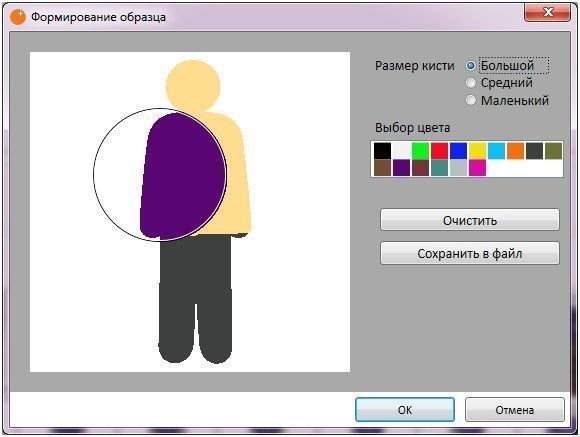This screenshot has width=580, height=437.
Task: Select the orange color swatch
Action: point(516,151)
